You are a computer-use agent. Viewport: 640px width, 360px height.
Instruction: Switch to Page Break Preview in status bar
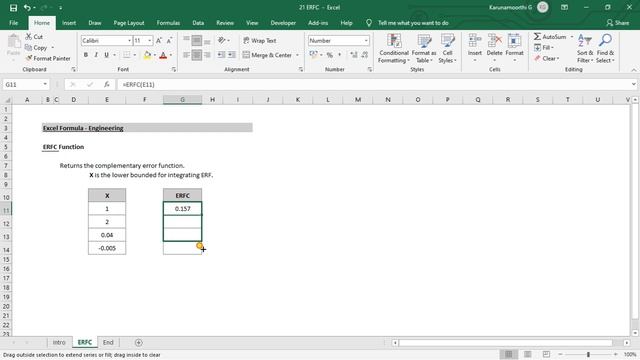point(546,354)
